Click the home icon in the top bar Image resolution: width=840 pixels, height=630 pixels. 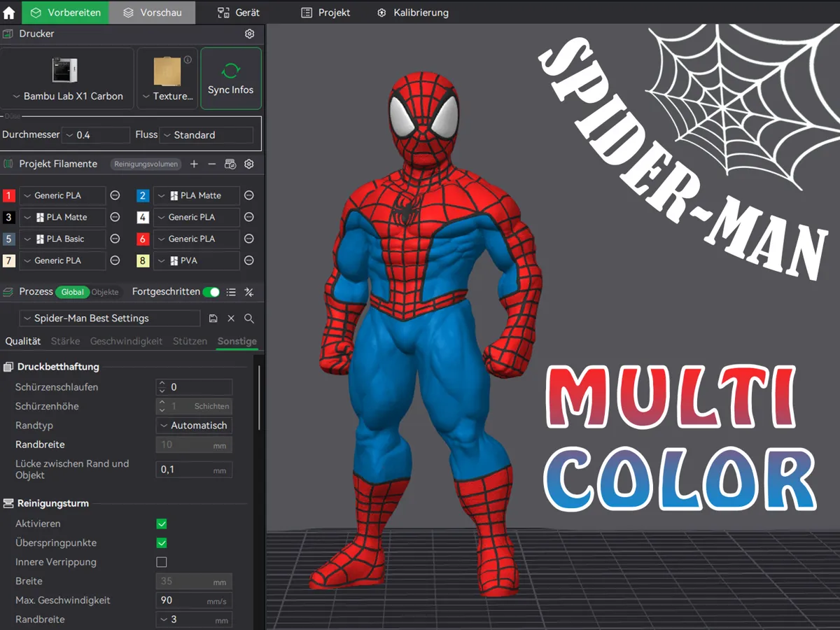[10, 12]
